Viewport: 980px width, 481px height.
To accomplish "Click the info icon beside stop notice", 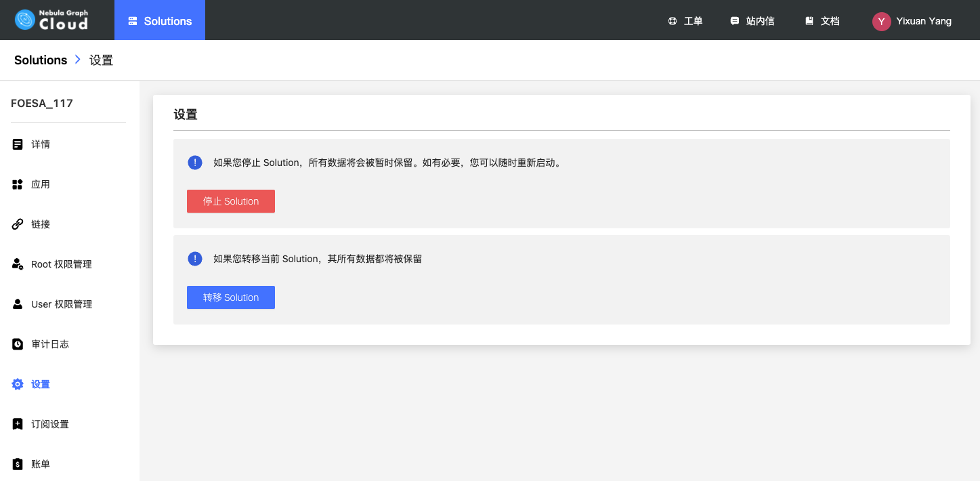I will coord(195,163).
